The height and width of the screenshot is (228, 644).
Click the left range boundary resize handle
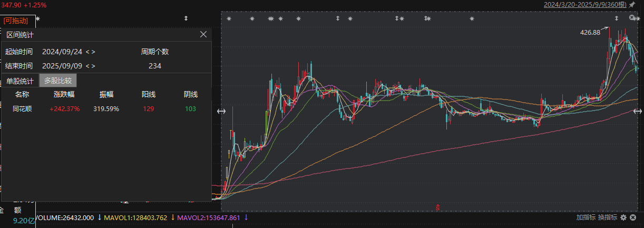click(x=221, y=111)
